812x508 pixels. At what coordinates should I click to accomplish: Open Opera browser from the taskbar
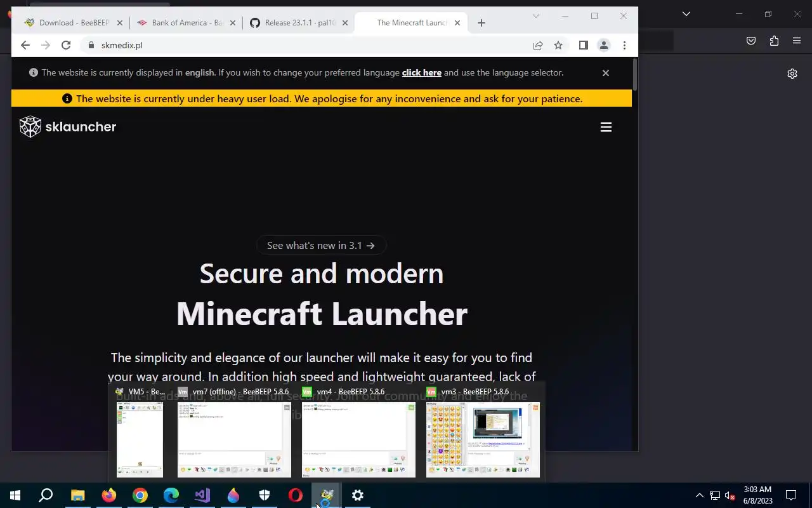(296, 495)
